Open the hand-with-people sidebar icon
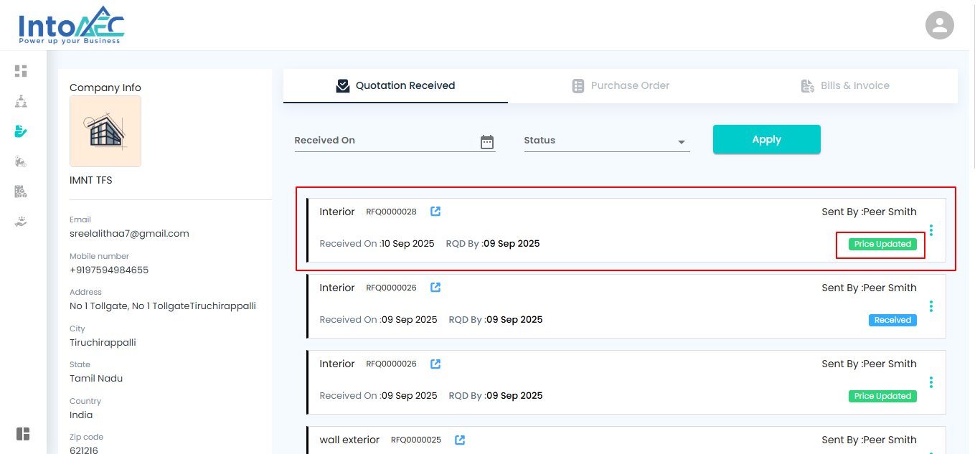 click(21, 222)
